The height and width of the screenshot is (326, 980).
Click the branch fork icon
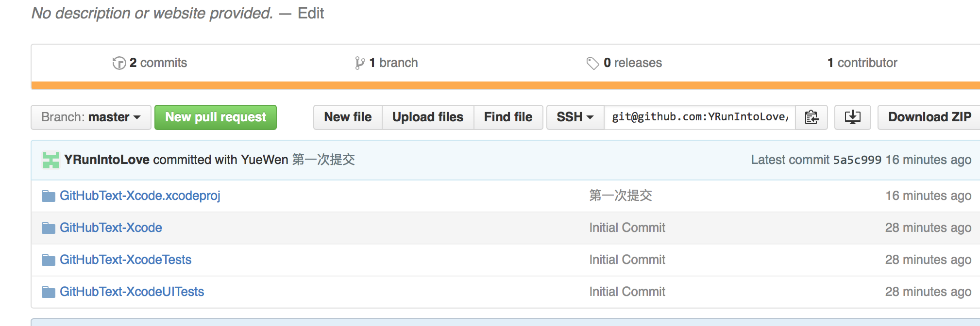(360, 63)
